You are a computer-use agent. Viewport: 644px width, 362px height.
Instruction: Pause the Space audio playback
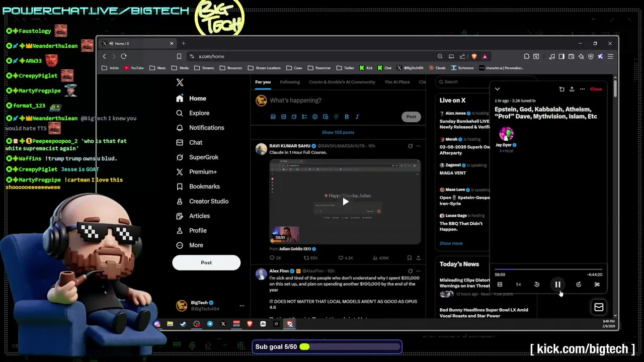(x=557, y=285)
